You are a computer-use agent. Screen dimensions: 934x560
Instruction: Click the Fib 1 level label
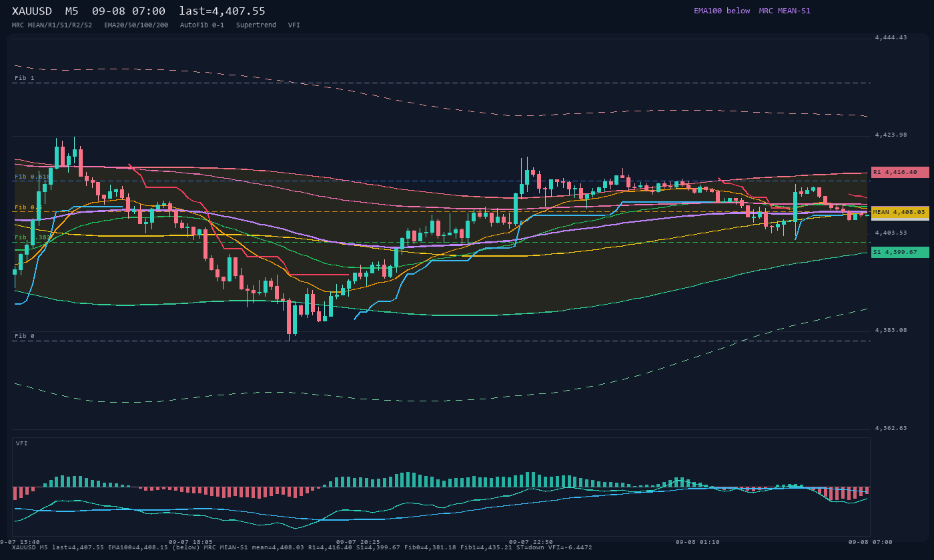click(25, 78)
